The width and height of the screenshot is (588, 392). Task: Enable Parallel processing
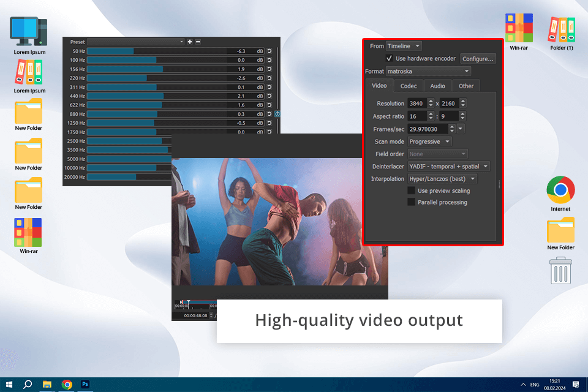click(412, 202)
